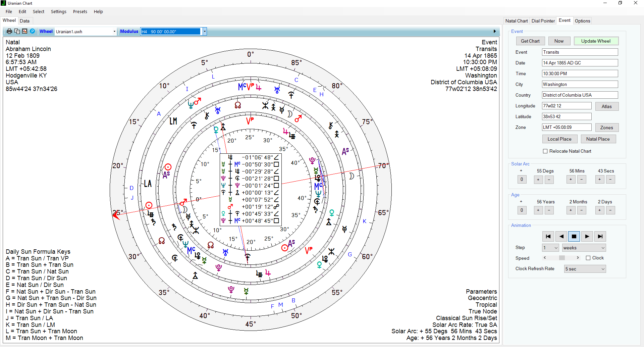Image resolution: width=644 pixels, height=347 pixels.
Task: Decrease Age days with minus
Action: pos(610,210)
